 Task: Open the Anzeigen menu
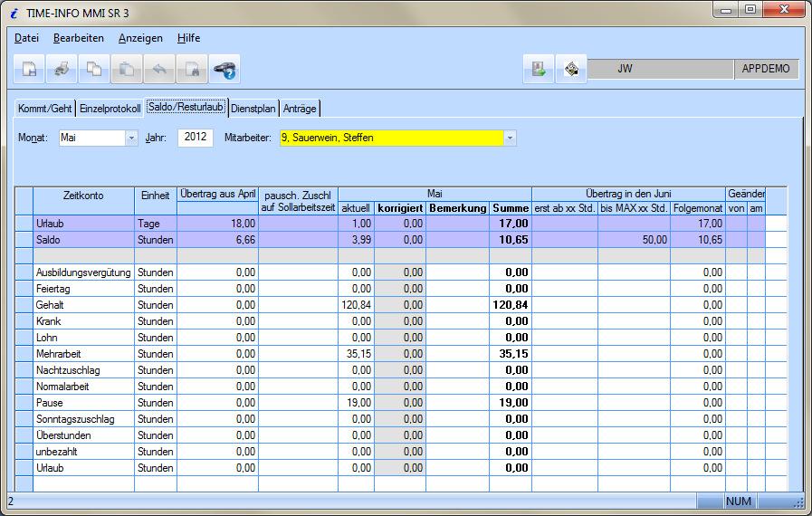[x=140, y=38]
